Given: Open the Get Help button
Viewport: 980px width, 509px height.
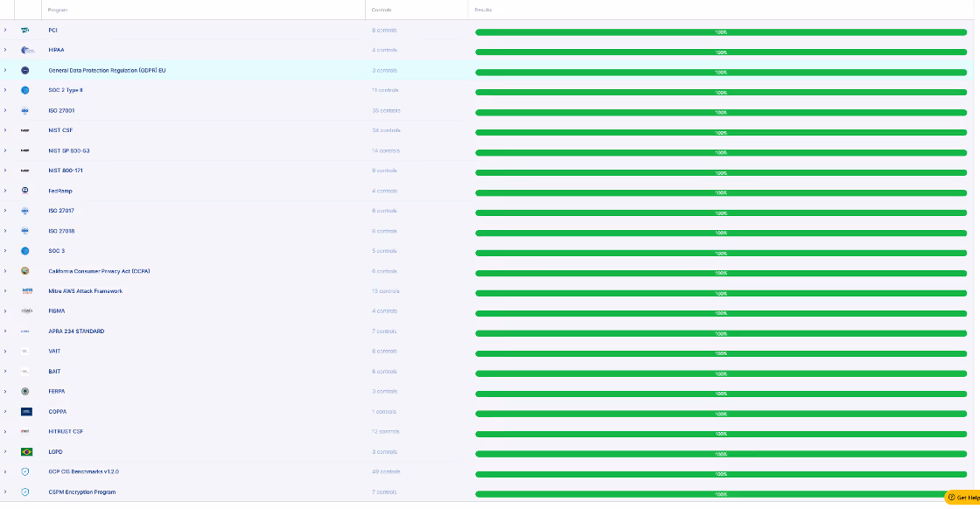Looking at the screenshot, I should 962,497.
